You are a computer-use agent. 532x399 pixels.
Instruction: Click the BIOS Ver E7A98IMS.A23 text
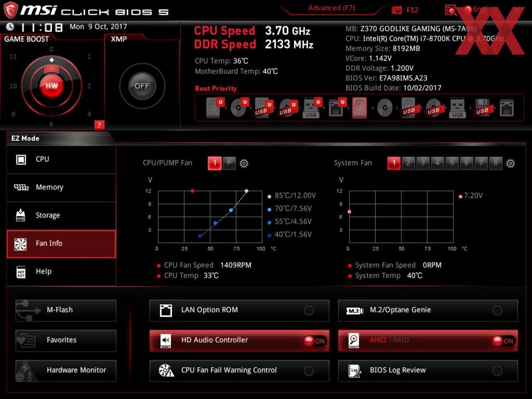point(386,78)
